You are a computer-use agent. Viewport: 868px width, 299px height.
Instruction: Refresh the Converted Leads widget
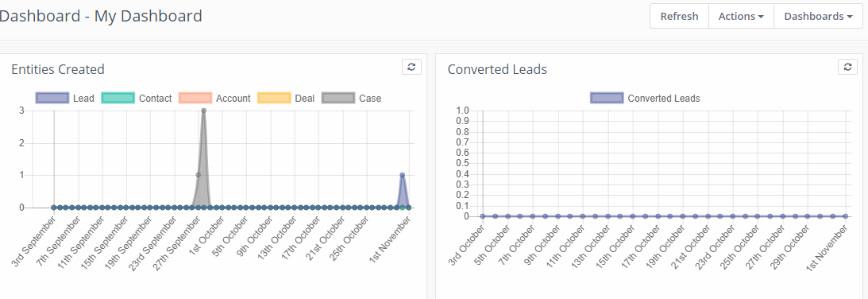pos(847,67)
